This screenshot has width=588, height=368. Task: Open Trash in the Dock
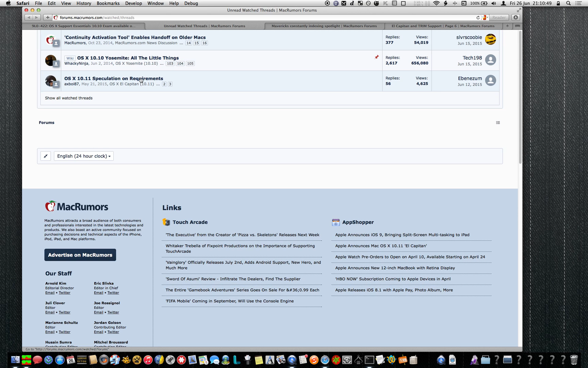click(x=574, y=360)
